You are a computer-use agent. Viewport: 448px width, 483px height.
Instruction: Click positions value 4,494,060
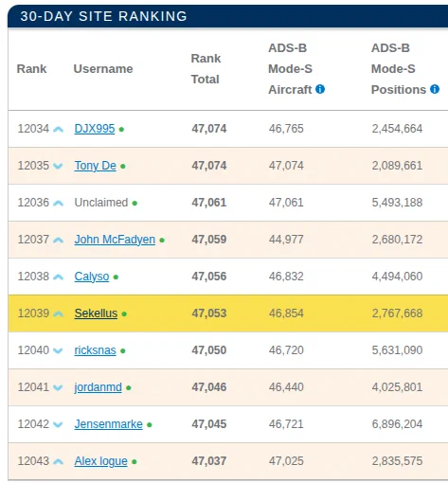[397, 277]
